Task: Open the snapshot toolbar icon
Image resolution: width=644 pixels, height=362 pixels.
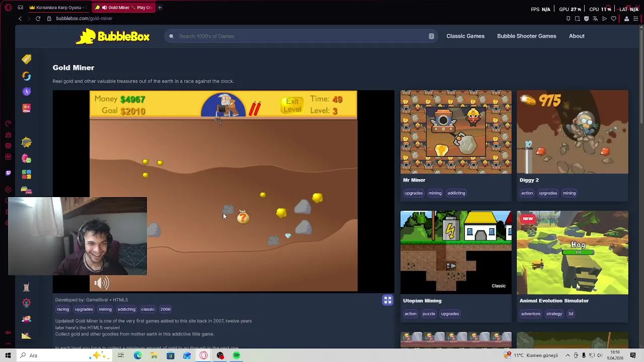Action: pos(577,19)
